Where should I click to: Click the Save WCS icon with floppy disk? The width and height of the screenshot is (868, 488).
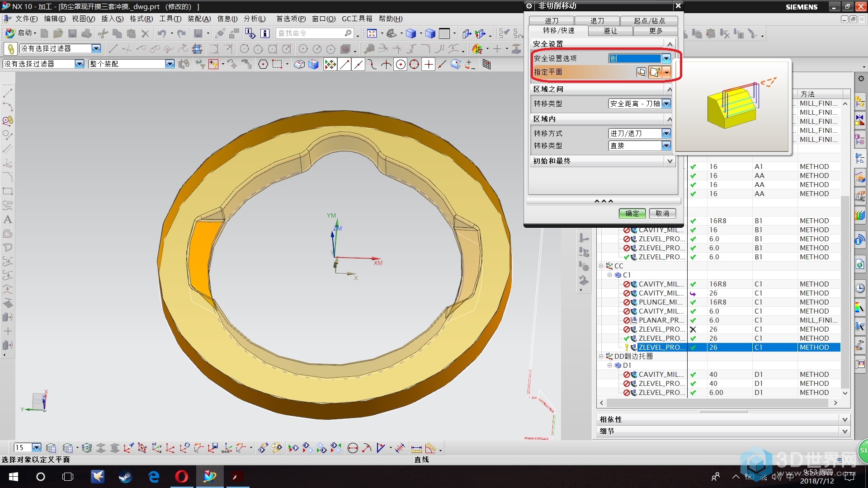213,448
